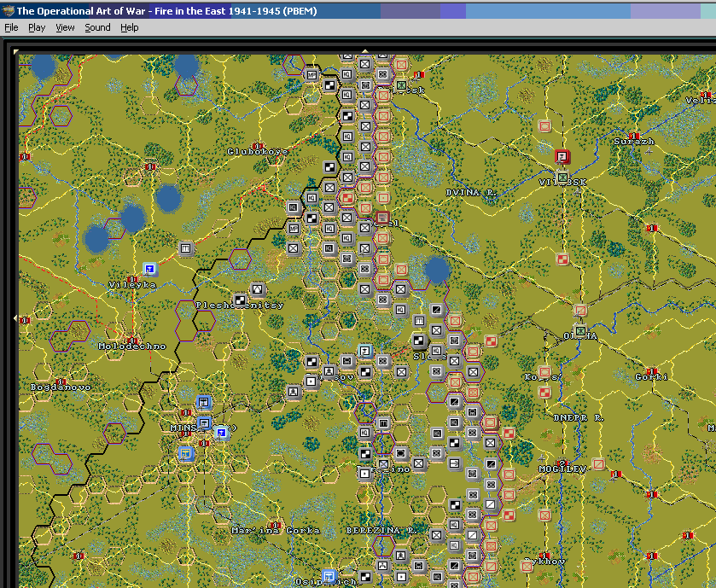Open the Sound menu
Viewport: 716px width, 588px height.
(x=97, y=27)
